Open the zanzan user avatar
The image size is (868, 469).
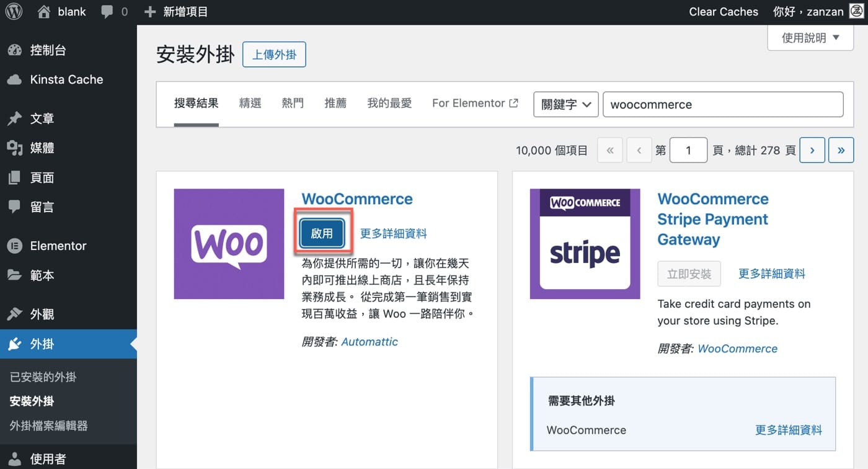(856, 12)
